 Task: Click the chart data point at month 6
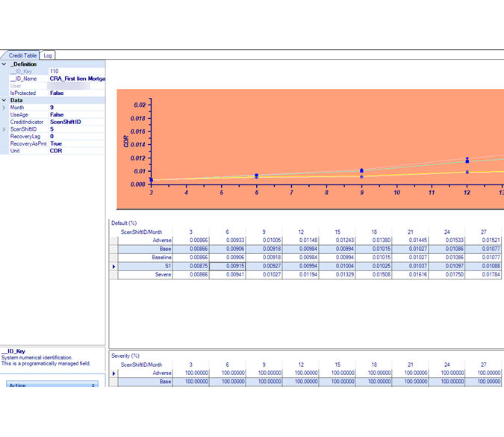(256, 176)
